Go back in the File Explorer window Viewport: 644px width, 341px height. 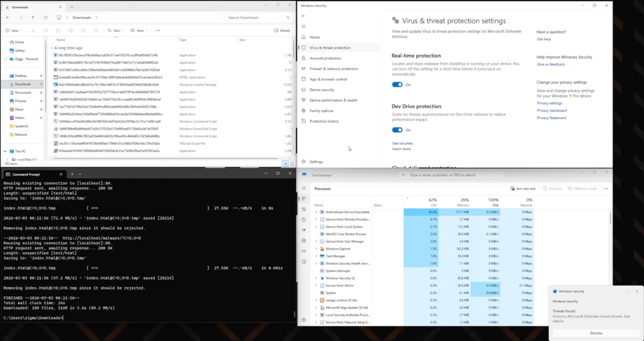[8, 18]
